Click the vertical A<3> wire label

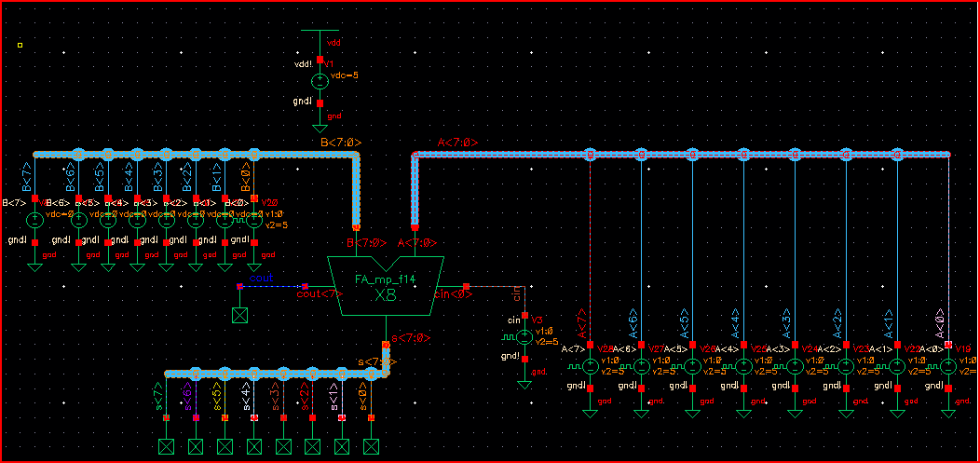(787, 323)
